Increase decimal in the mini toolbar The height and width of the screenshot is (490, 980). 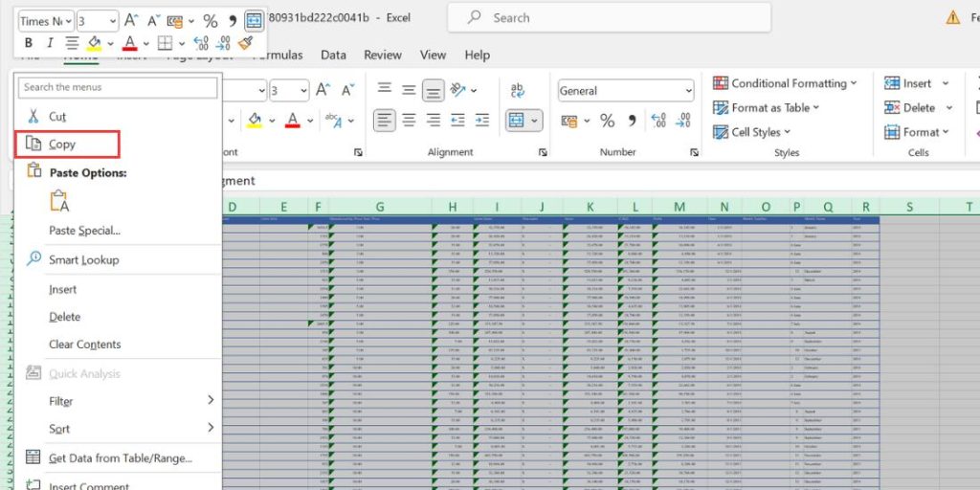point(201,43)
